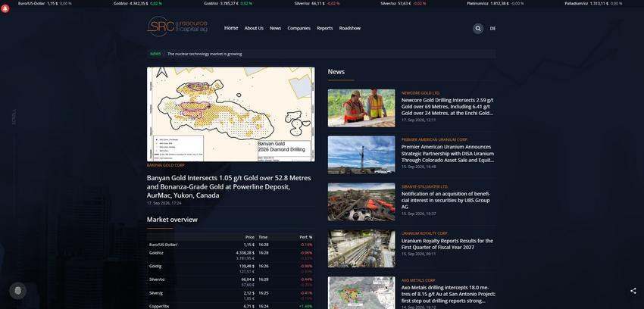Open the Companies menu item
This screenshot has width=644, height=309.
(299, 28)
